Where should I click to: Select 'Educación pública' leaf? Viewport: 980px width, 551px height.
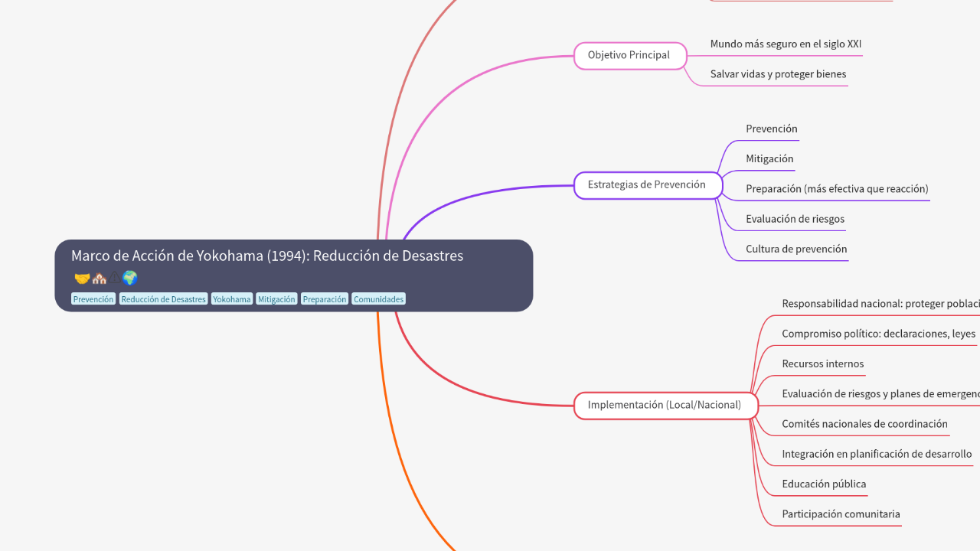pos(824,484)
